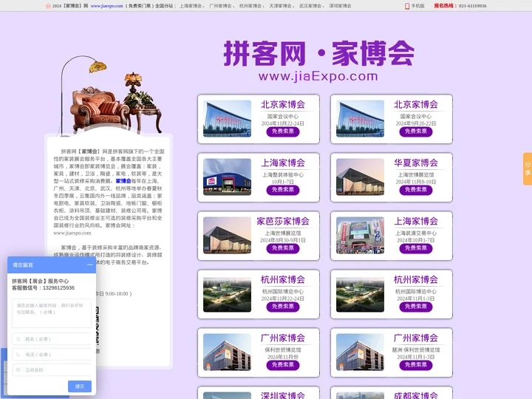This screenshot has width=532, height=399.
Task: Open the 上海装潢交易中心 venue thumbnail
Action: [360, 235]
